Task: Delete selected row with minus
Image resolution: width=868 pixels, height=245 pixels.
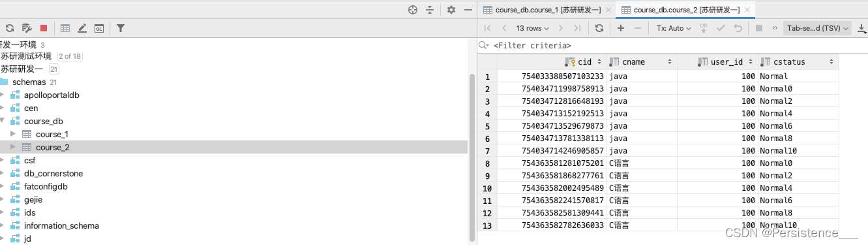Action: coord(638,28)
